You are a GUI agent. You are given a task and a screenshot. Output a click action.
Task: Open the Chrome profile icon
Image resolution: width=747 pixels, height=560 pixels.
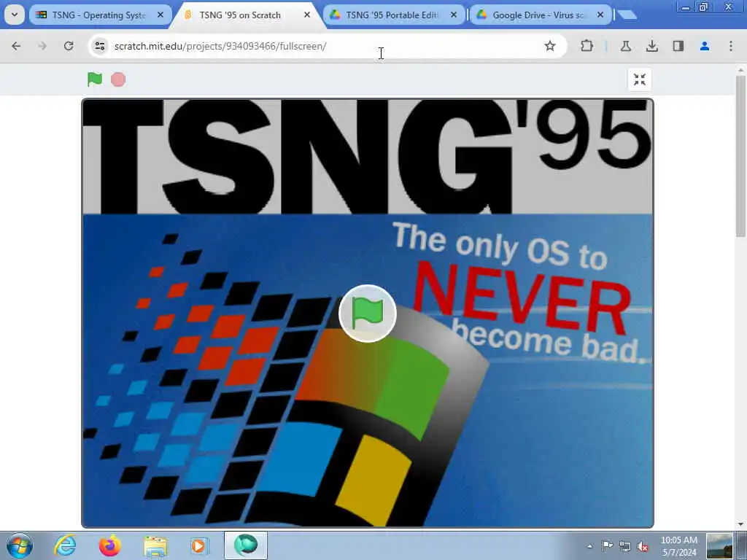[x=704, y=46]
